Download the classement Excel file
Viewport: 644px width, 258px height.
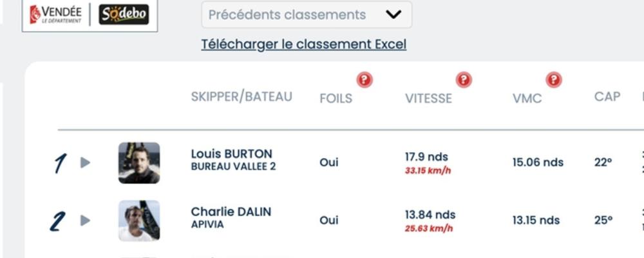click(x=304, y=44)
